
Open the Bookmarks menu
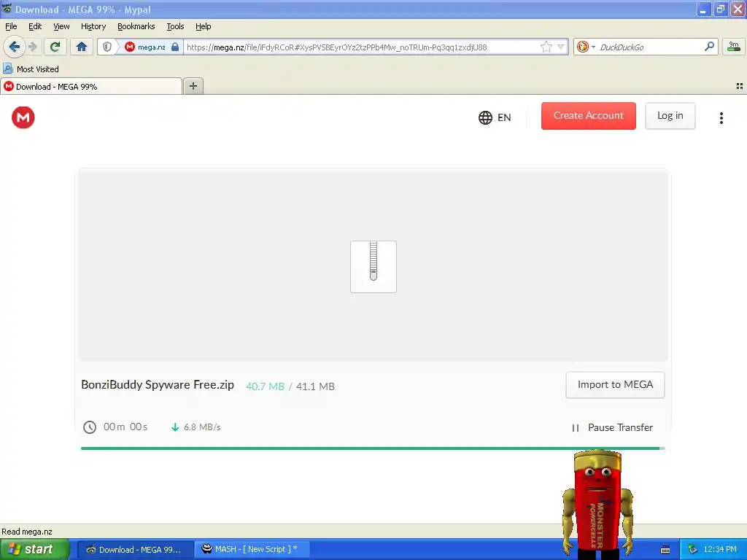coord(136,26)
